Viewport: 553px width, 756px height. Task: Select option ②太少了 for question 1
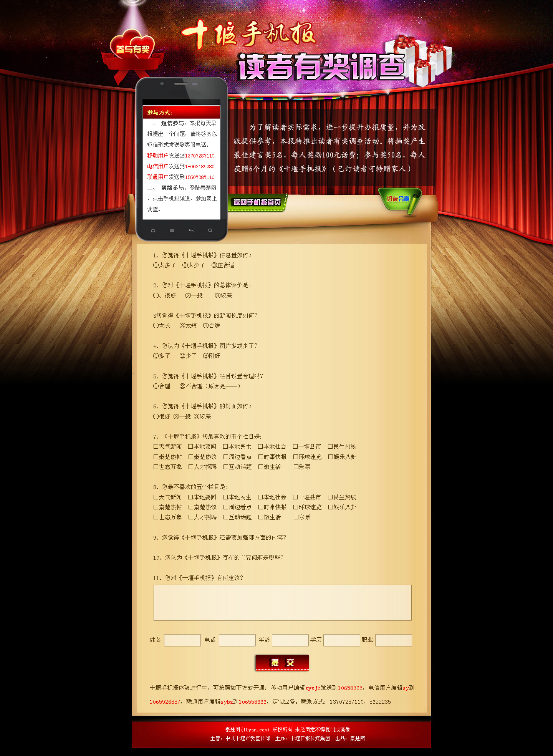194,265
